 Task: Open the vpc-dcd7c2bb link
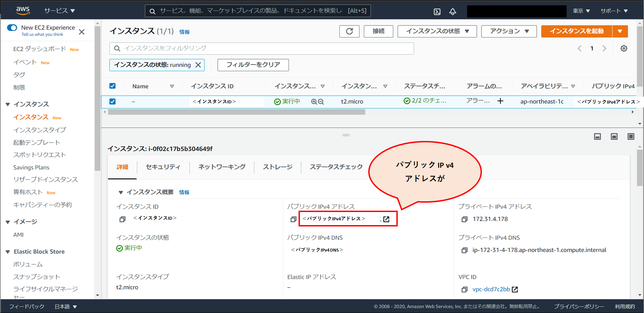pyautogui.click(x=491, y=289)
